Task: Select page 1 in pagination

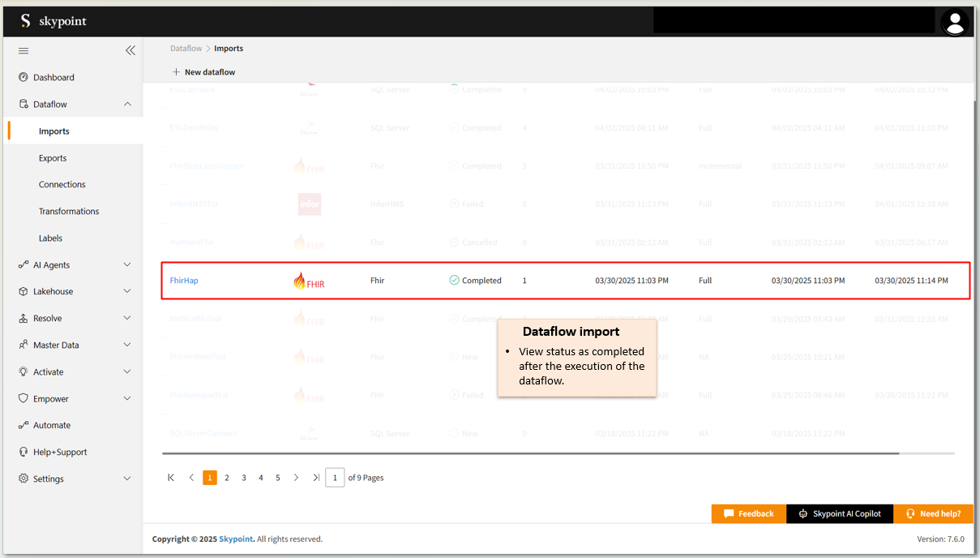Action: pyautogui.click(x=210, y=478)
